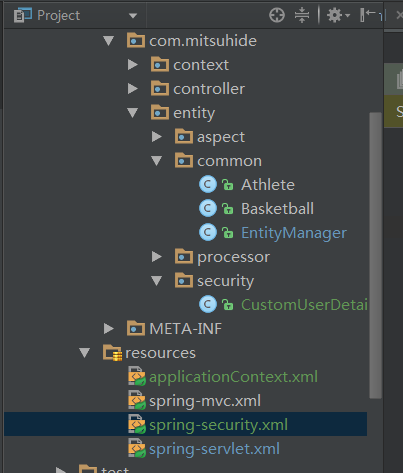Open the settings gear menu
This screenshot has height=473, width=403.
pos(338,15)
